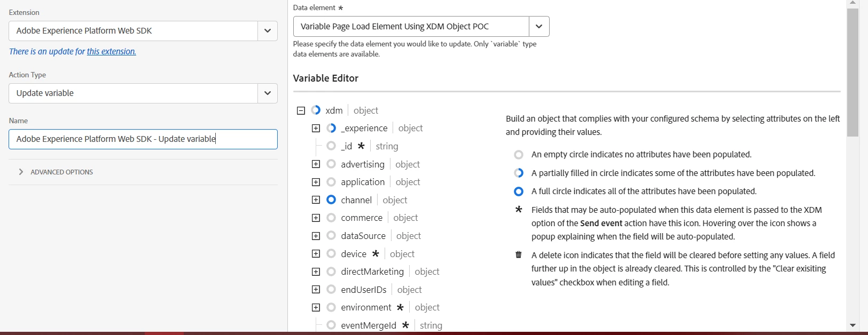Expand the commerce object node
Image resolution: width=868 pixels, height=335 pixels.
tap(316, 218)
